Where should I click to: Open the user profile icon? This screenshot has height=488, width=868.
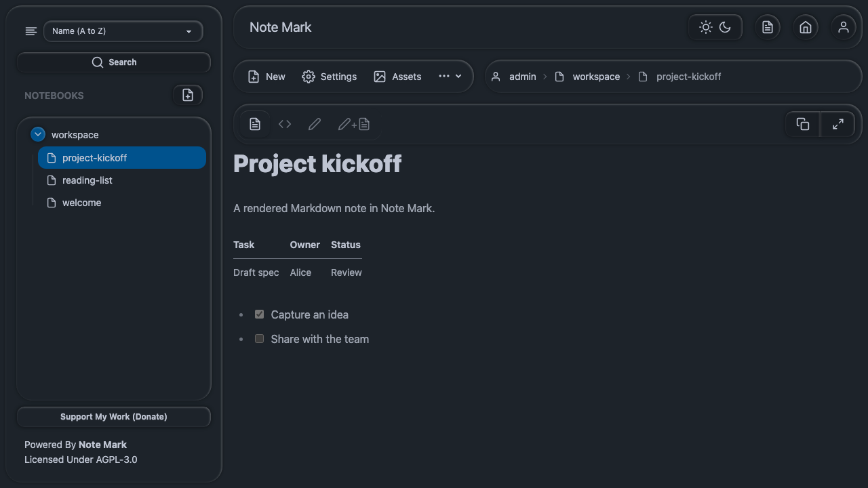point(844,27)
